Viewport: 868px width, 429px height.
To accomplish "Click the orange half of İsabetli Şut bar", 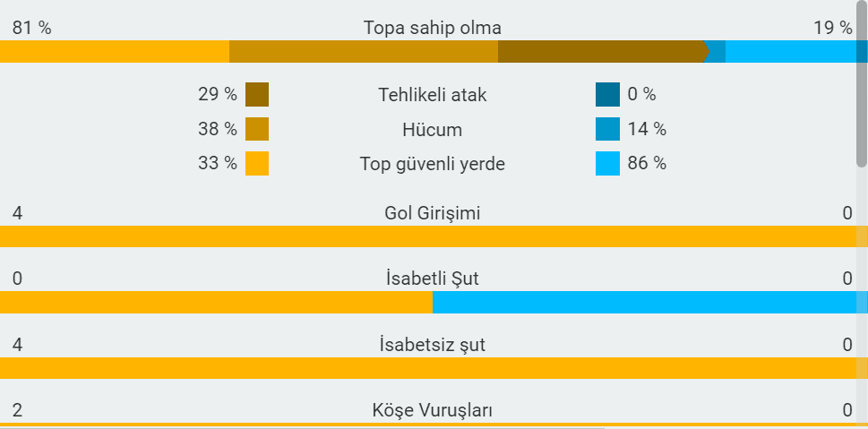I will (216, 302).
